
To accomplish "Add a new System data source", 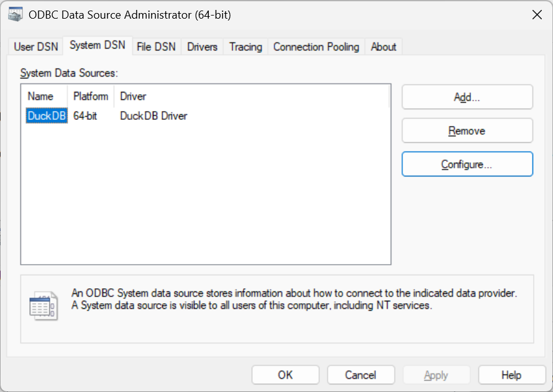I will click(467, 97).
